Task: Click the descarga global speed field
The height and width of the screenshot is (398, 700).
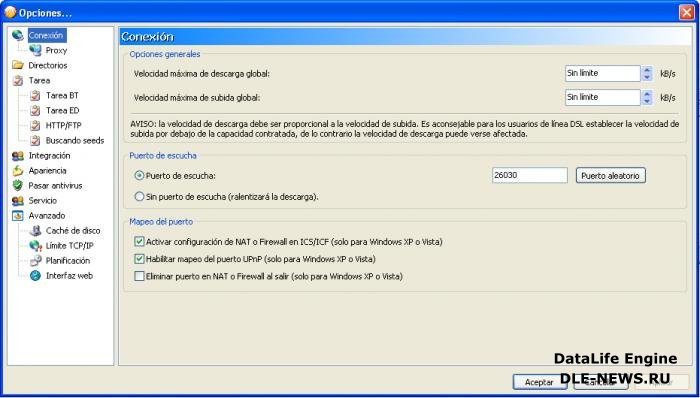Action: (x=603, y=73)
